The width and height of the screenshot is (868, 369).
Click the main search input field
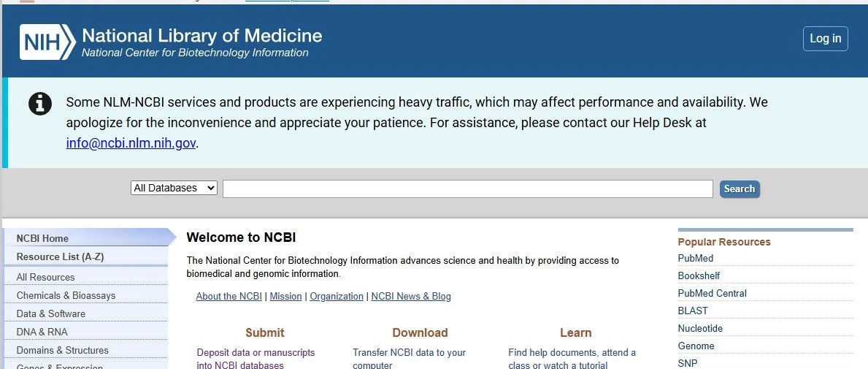(468, 189)
